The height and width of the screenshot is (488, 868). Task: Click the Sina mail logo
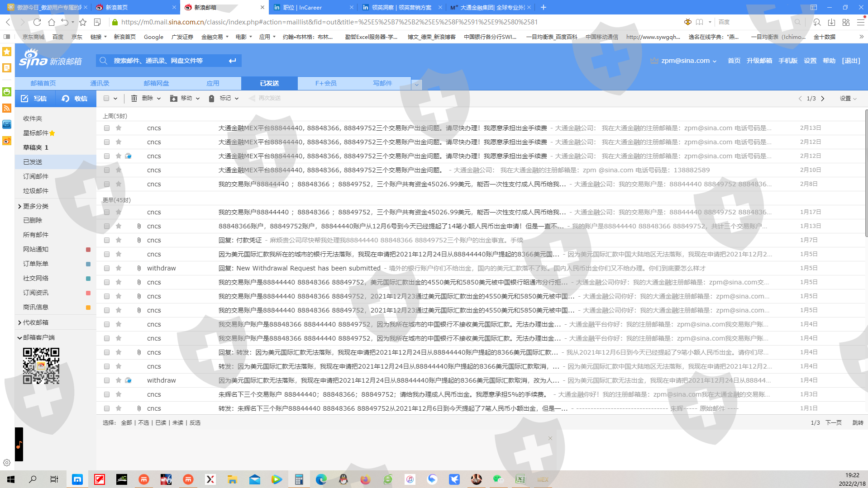point(50,59)
